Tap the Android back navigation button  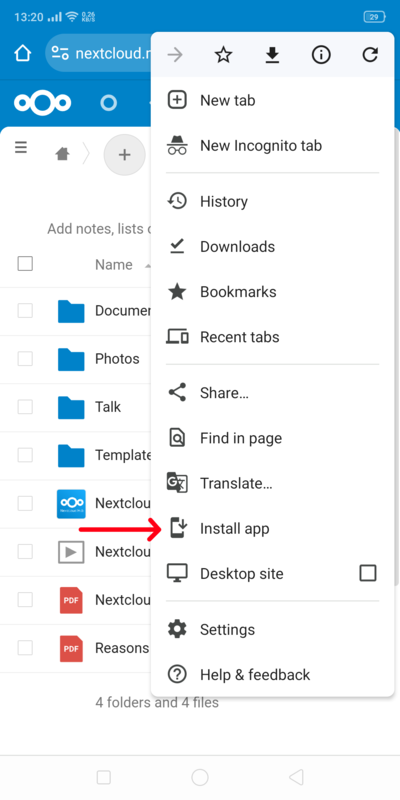(296, 777)
